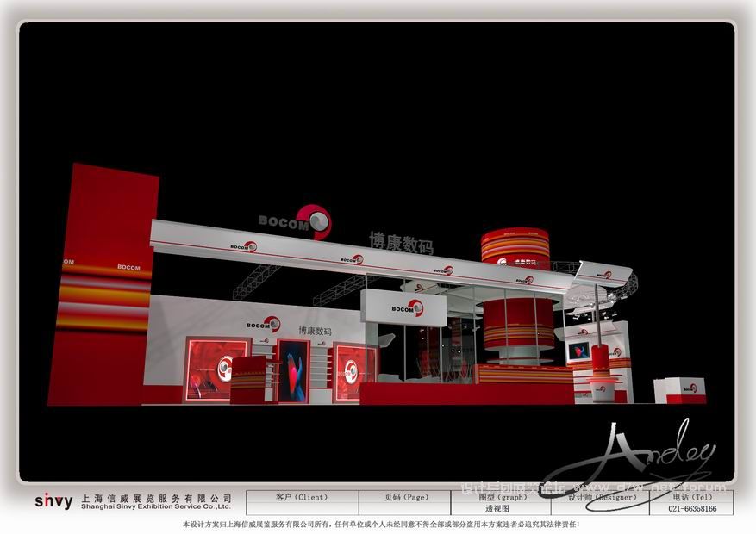The width and height of the screenshot is (756, 534).
Task: Select the "页码 (Page)" header cell
Action: click(405, 497)
